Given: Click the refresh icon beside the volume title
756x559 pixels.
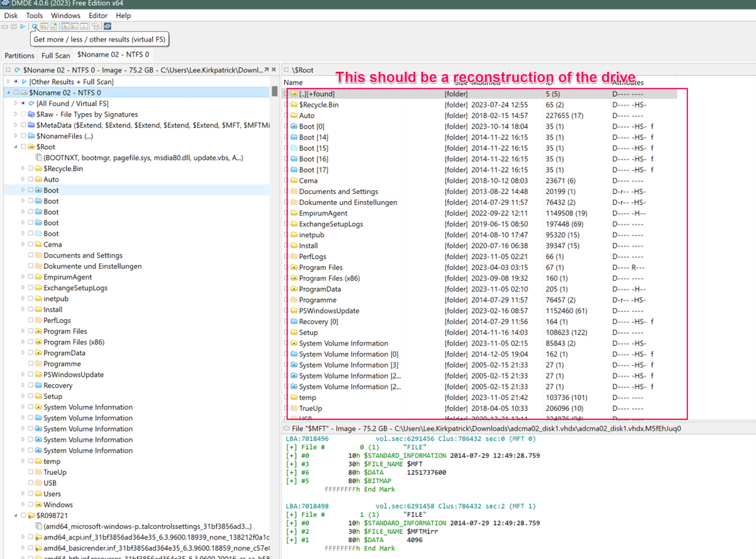Looking at the screenshot, I should (x=17, y=70).
